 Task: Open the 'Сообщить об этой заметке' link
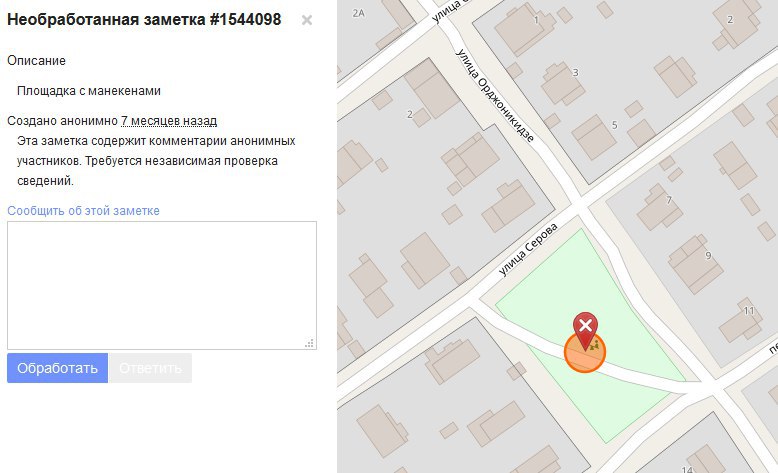click(x=83, y=210)
